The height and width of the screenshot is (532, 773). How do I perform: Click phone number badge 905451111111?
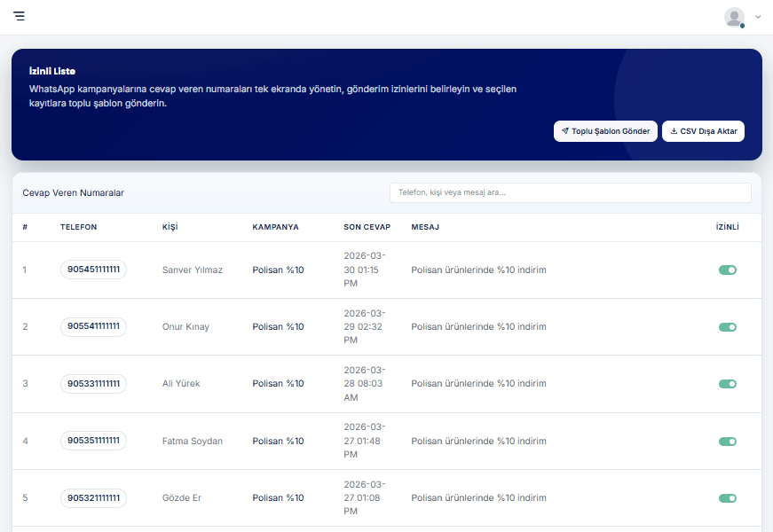click(x=93, y=270)
